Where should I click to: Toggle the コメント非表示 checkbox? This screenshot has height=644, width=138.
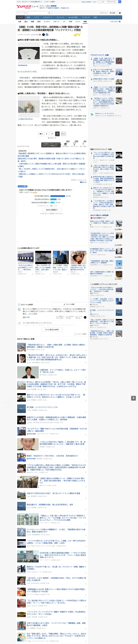point(75,334)
